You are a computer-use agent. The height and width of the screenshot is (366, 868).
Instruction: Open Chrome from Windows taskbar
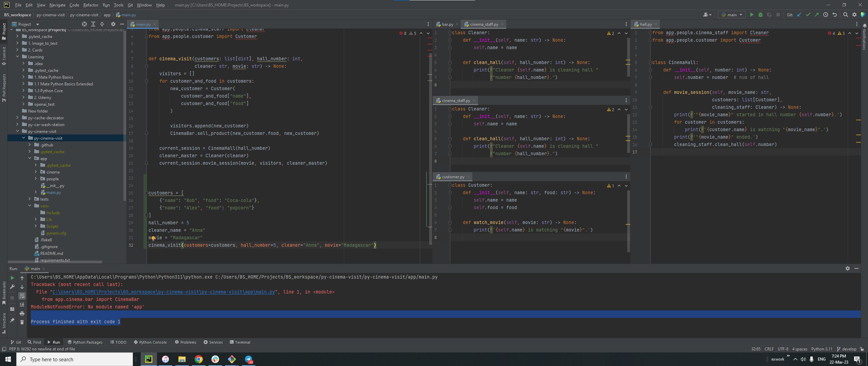[x=199, y=359]
